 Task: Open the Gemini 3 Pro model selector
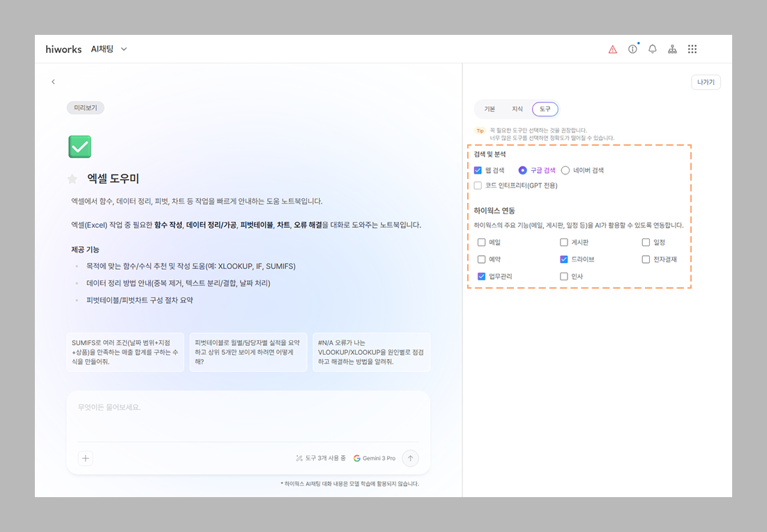click(374, 458)
